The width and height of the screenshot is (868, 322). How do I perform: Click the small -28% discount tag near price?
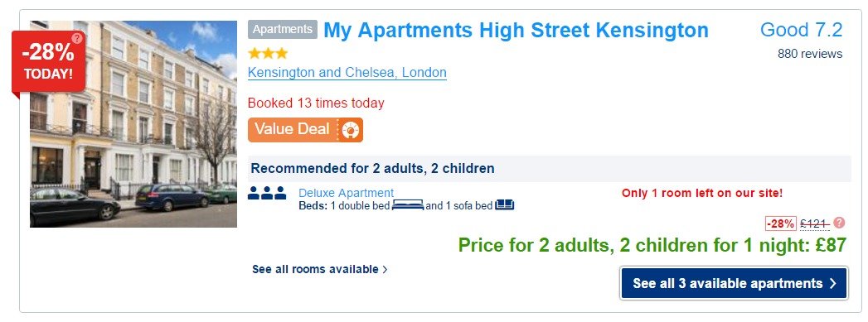pyautogui.click(x=781, y=223)
